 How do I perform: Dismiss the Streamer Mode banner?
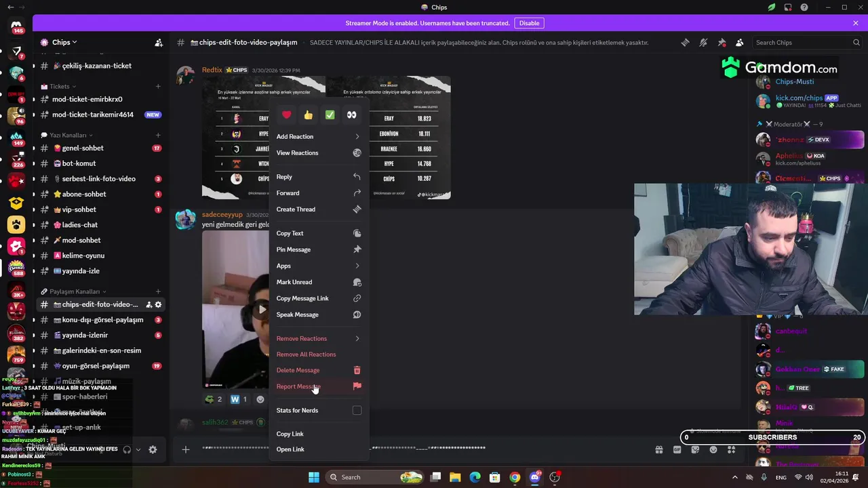(x=856, y=23)
